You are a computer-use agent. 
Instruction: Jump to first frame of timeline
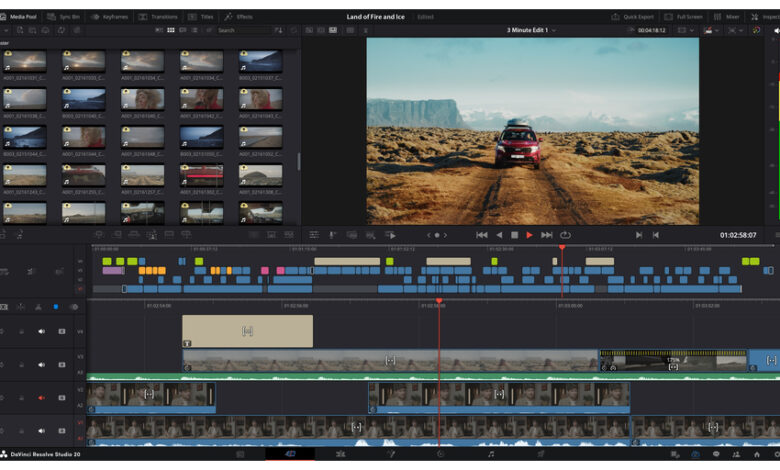coord(481,235)
